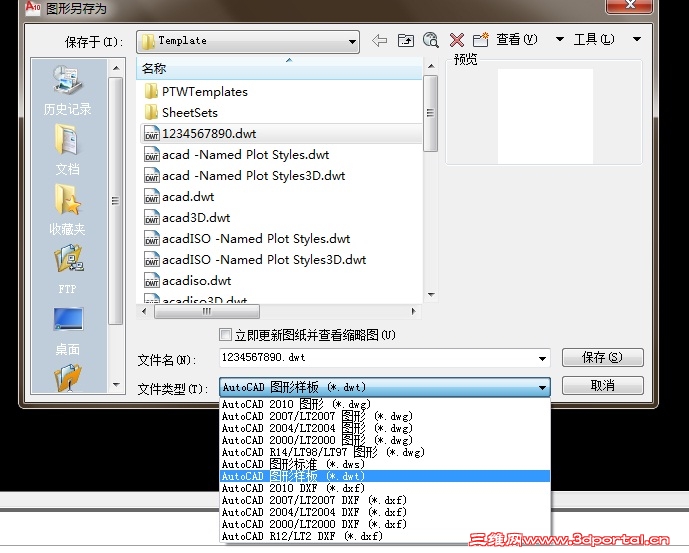
Task: Choose AutoCAD 2004/LT2004 图形 (*.dwg)
Action: click(x=384, y=428)
